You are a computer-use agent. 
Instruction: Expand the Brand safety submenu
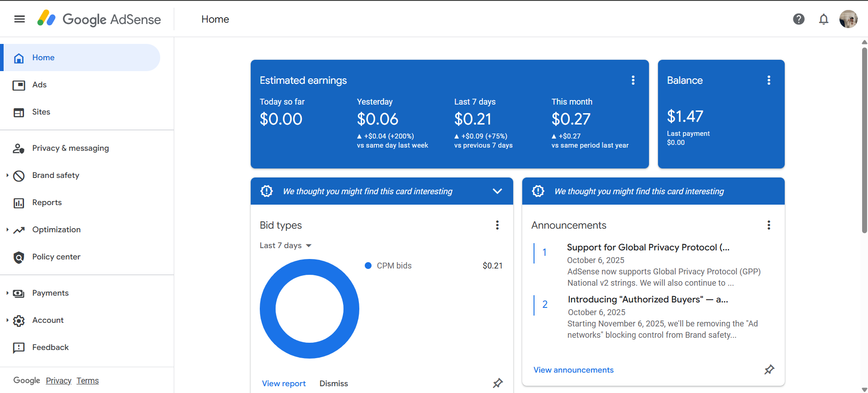(x=8, y=175)
